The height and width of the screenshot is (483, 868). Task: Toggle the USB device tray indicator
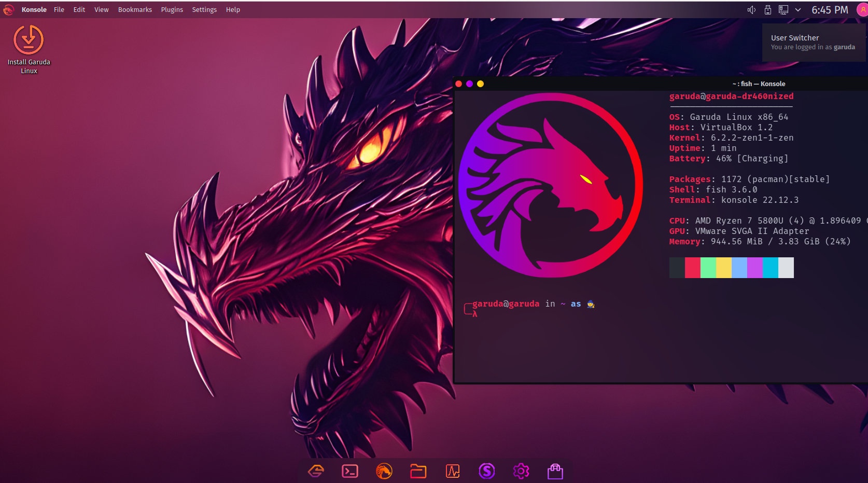767,9
